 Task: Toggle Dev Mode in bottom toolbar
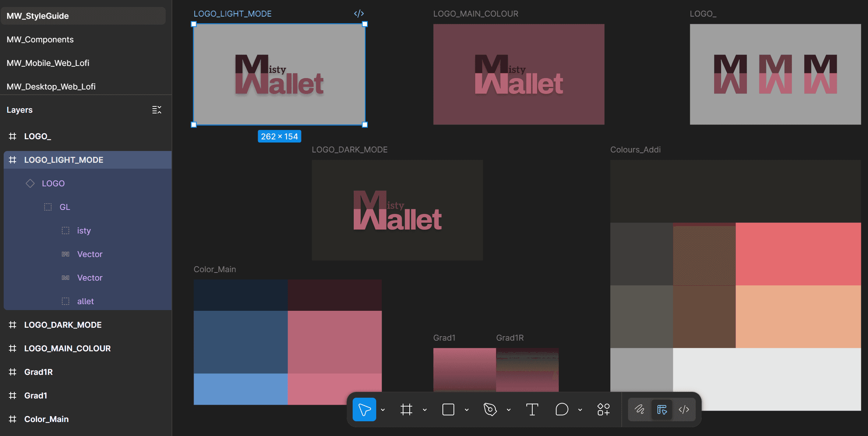[684, 409]
